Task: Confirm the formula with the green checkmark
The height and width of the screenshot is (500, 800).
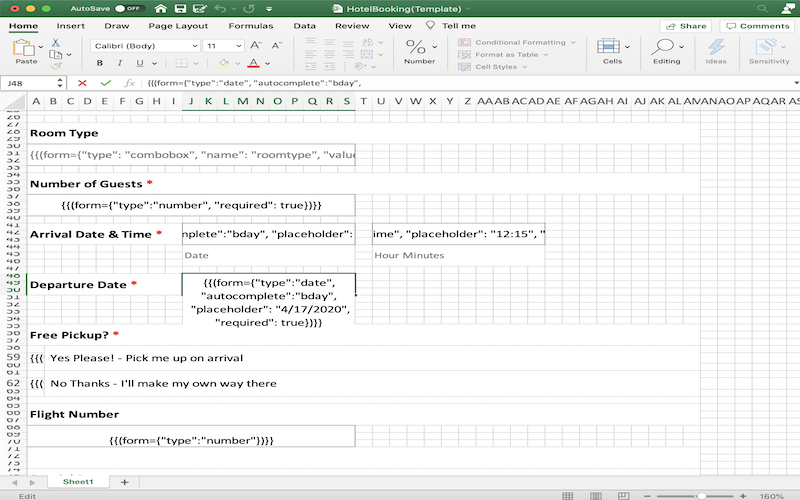Action: point(105,84)
